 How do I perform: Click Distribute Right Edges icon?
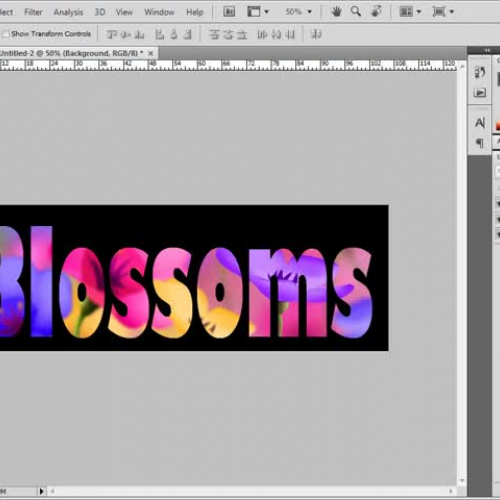290,34
